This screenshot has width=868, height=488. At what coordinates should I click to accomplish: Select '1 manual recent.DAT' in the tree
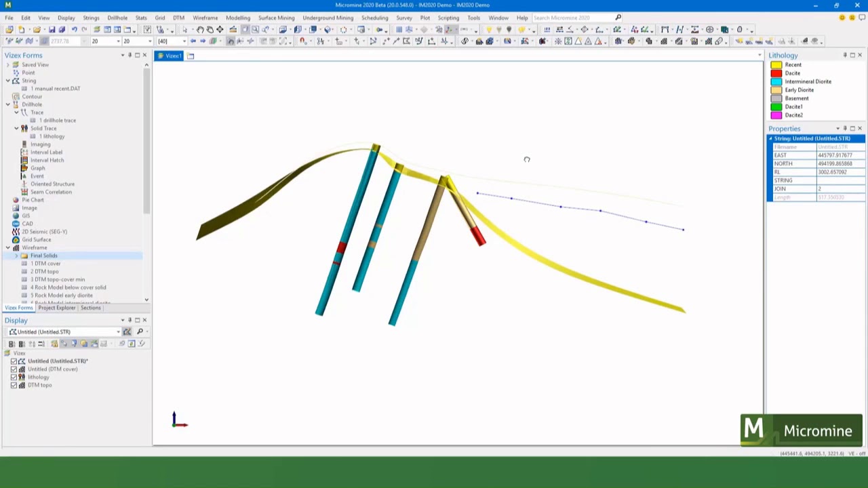pos(56,89)
